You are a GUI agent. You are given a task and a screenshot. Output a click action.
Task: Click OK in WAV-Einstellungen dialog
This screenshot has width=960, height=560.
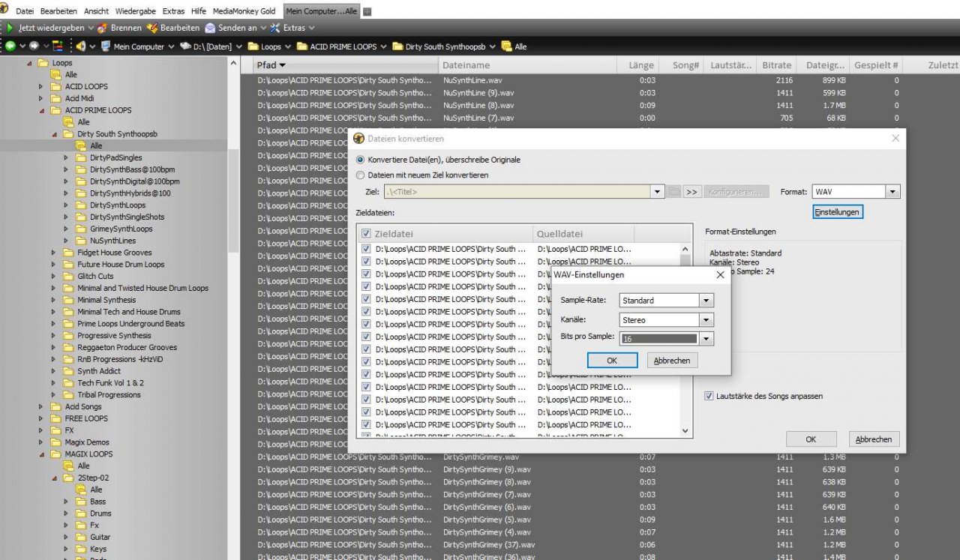click(x=612, y=361)
